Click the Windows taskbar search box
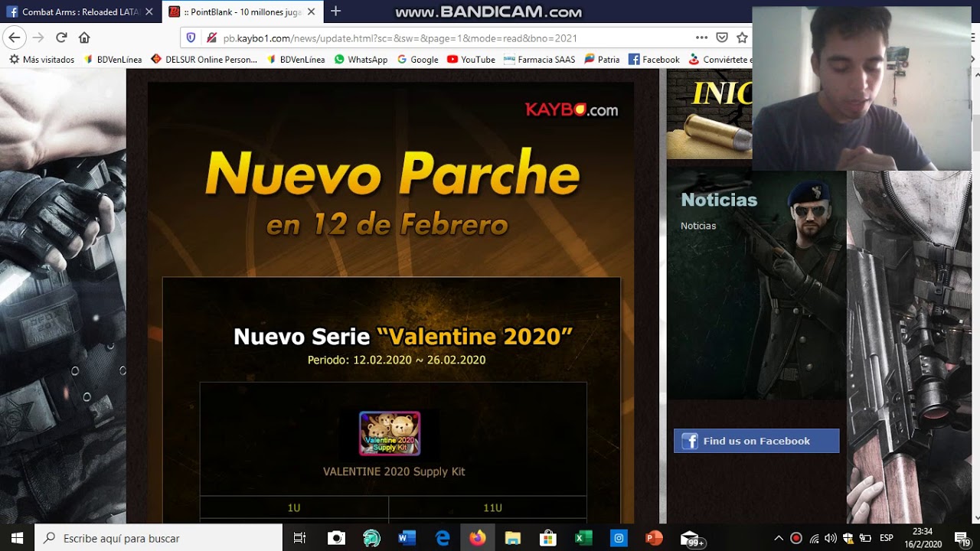 (x=158, y=538)
